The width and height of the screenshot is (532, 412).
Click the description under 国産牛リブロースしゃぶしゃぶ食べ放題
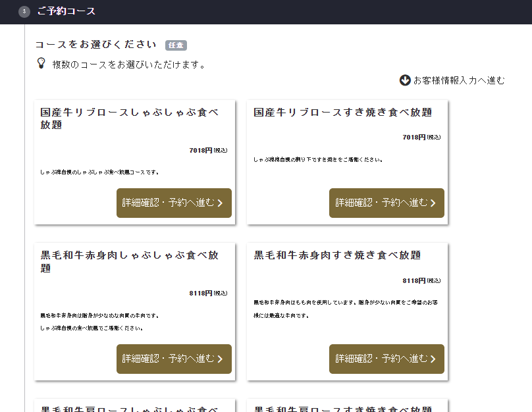99,172
